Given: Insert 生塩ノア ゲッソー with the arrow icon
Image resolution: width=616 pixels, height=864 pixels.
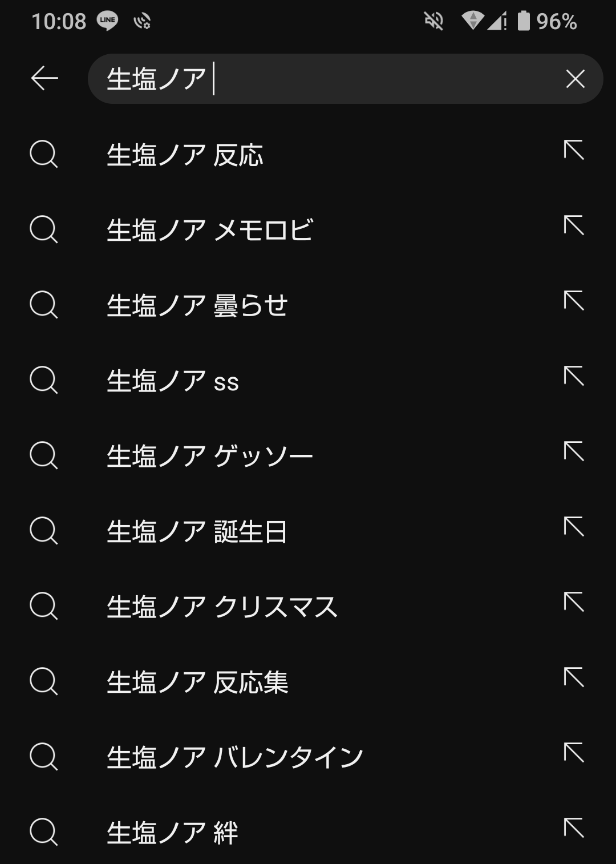Looking at the screenshot, I should coord(574,451).
